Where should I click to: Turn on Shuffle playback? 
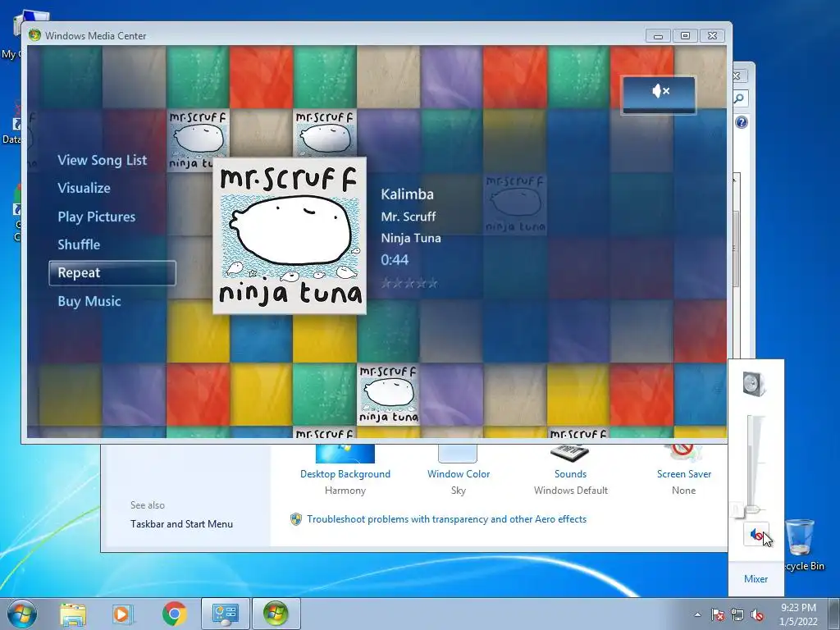tap(79, 244)
